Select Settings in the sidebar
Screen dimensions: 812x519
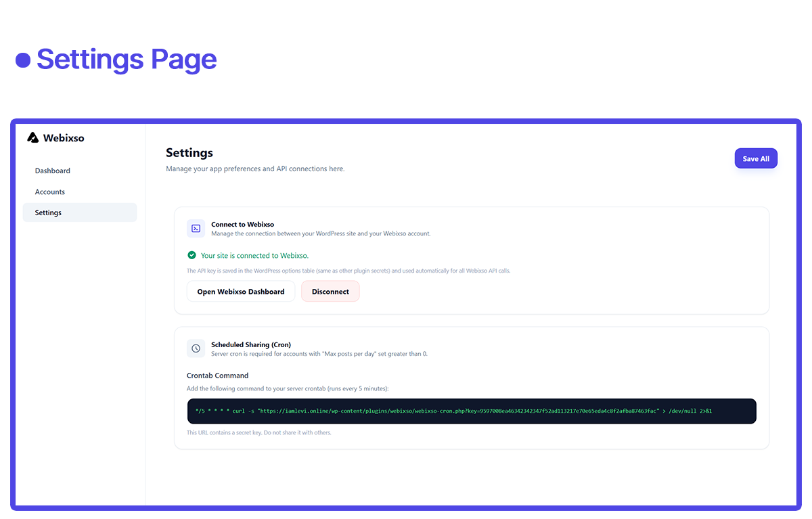click(x=80, y=212)
